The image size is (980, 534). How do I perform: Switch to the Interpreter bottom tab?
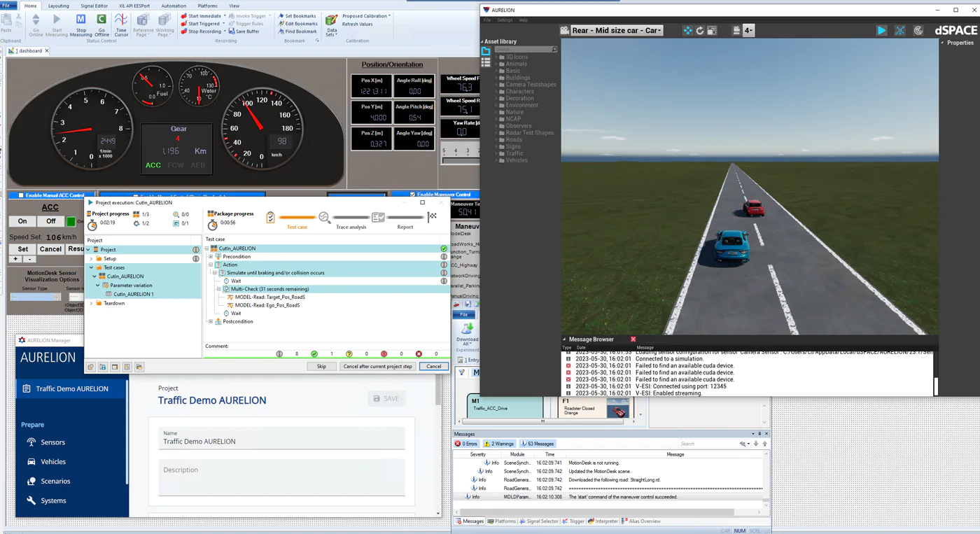click(x=603, y=521)
